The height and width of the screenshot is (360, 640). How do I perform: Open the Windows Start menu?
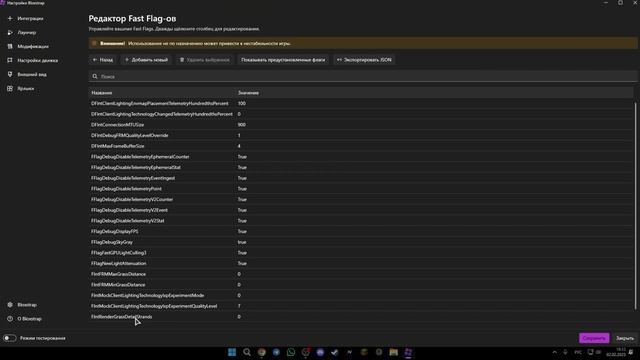(232, 352)
